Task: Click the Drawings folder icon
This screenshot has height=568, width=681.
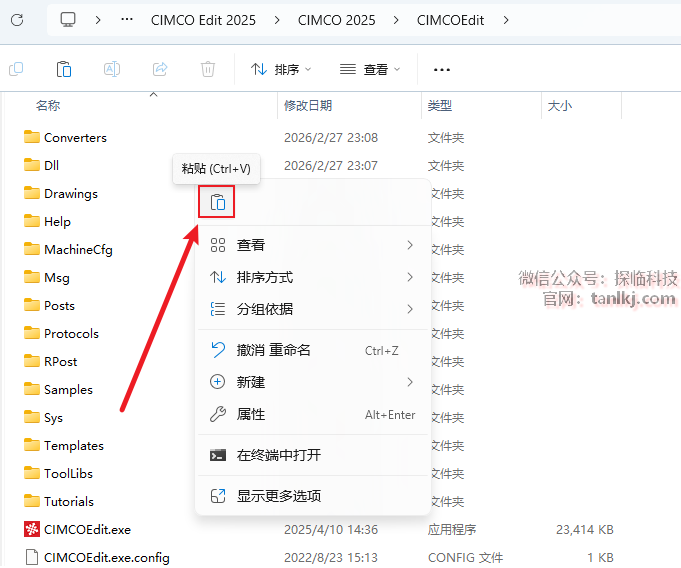Action: [32, 193]
